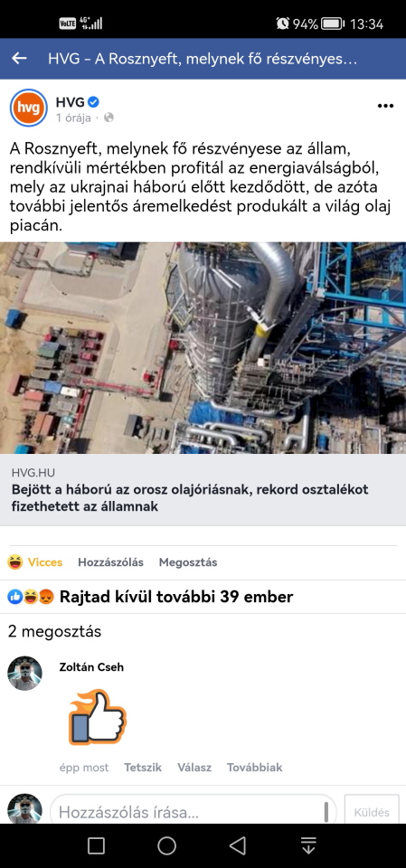
Task: Tap Android recent apps square button
Action: point(97,845)
